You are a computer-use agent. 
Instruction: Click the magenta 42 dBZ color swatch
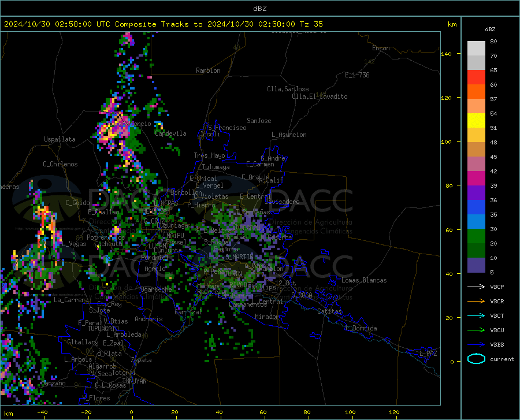pos(476,178)
